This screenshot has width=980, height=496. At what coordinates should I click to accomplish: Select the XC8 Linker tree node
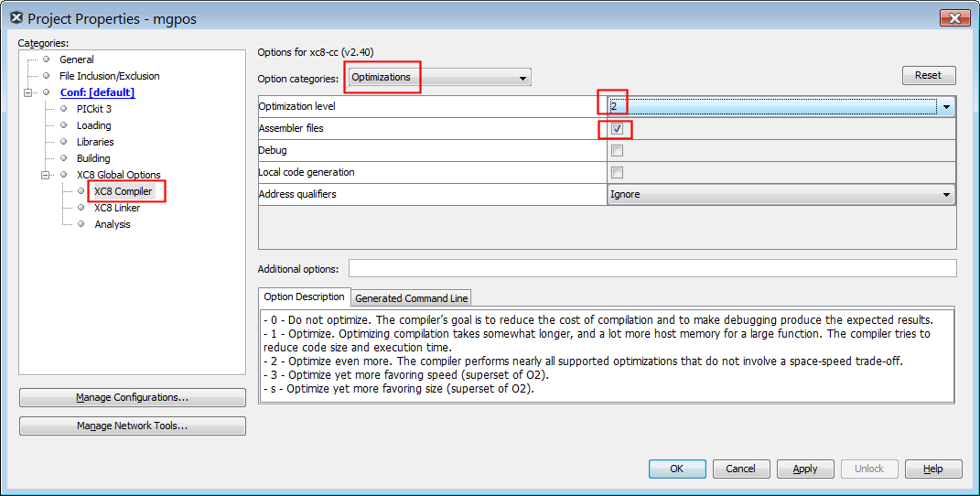[x=117, y=208]
